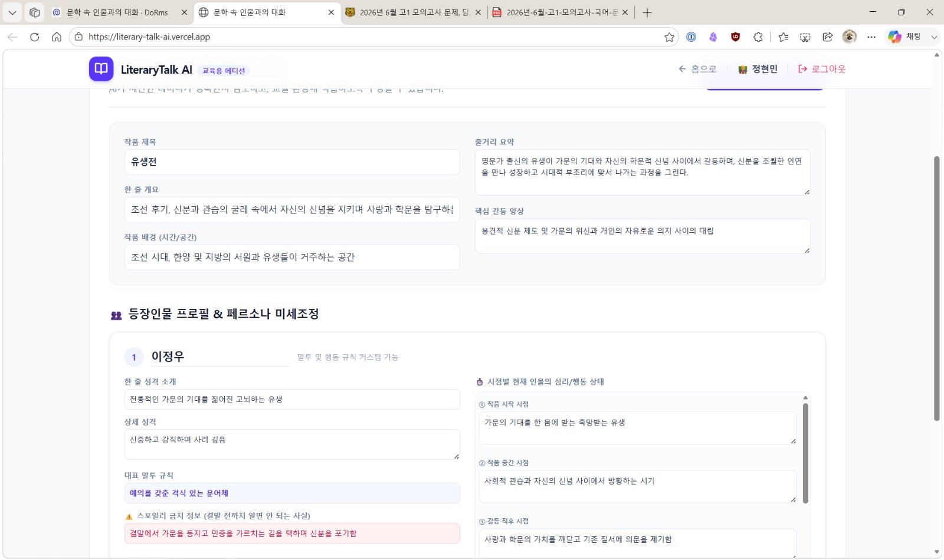Click the 등장인물 프로필 people icon
The height and width of the screenshot is (560, 944).
point(116,315)
